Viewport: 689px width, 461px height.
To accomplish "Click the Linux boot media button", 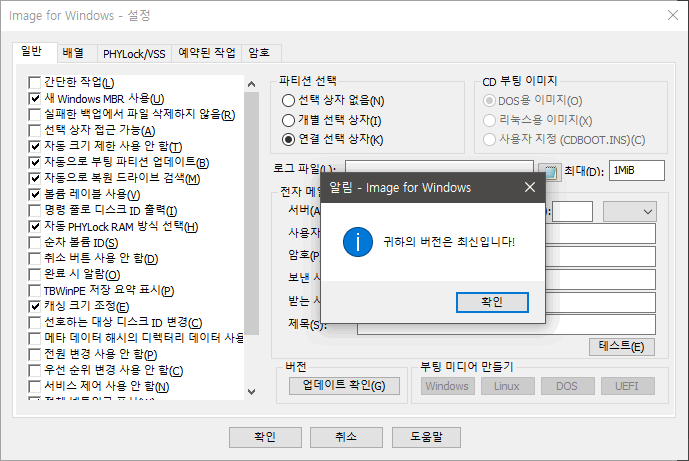I will (508, 386).
